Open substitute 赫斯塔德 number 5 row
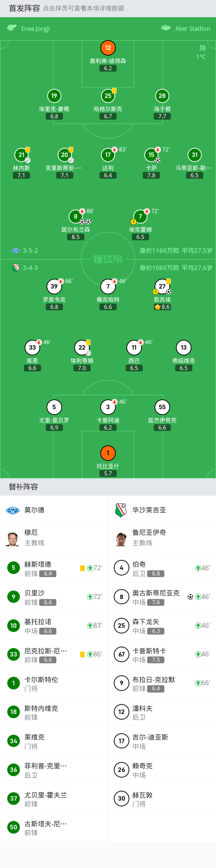 tap(54, 568)
